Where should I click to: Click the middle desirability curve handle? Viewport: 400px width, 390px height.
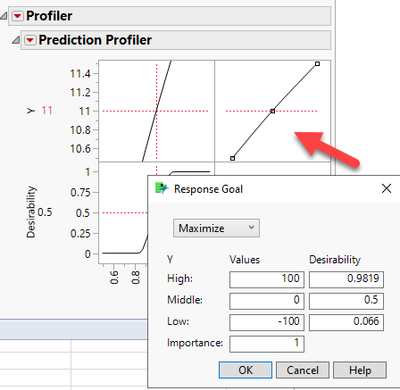pyautogui.click(x=273, y=111)
